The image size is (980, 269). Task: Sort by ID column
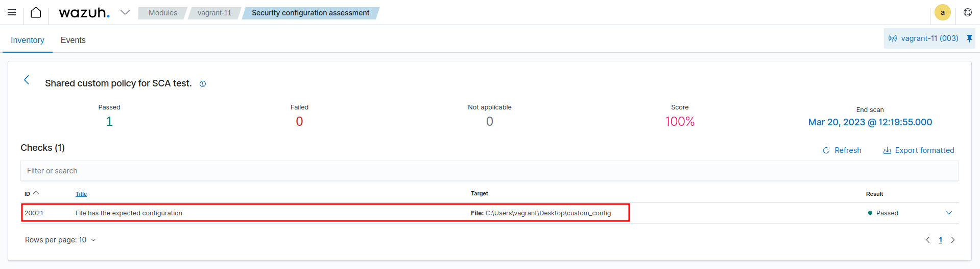pos(32,194)
